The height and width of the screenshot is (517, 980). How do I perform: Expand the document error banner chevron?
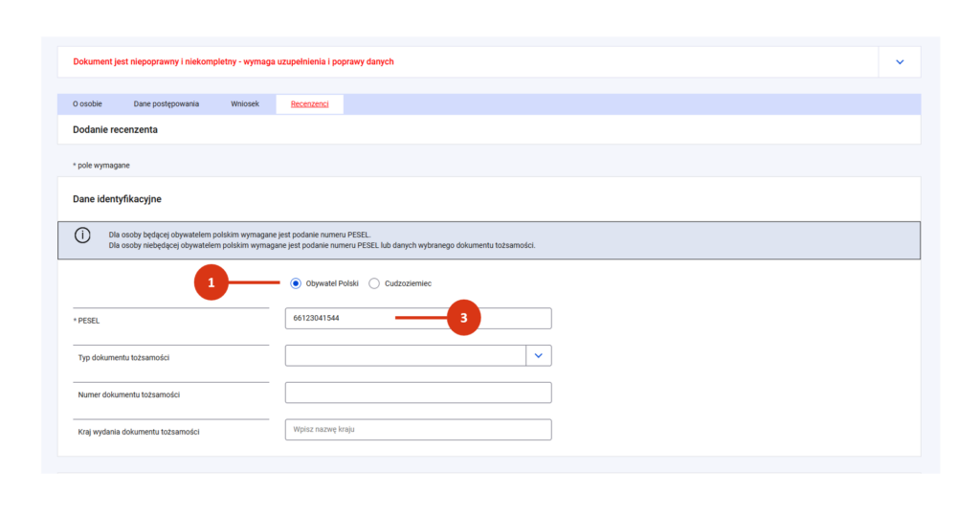(900, 62)
